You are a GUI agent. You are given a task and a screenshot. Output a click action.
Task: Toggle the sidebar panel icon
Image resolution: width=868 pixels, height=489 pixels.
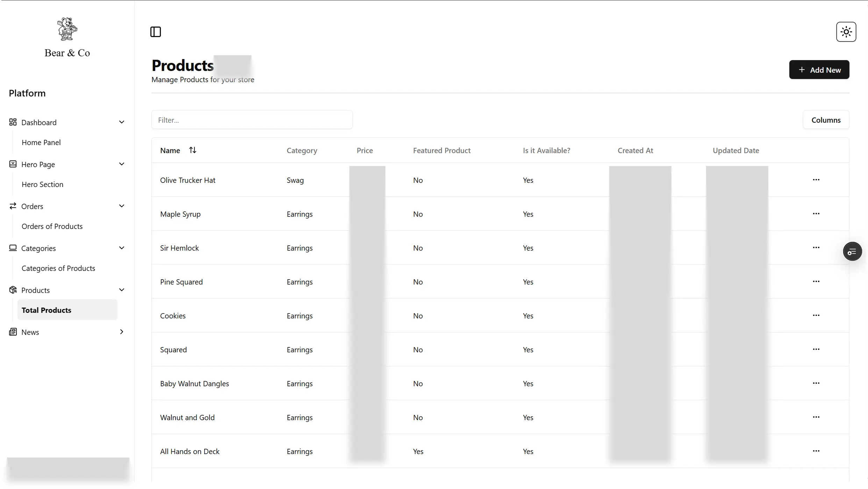click(156, 32)
